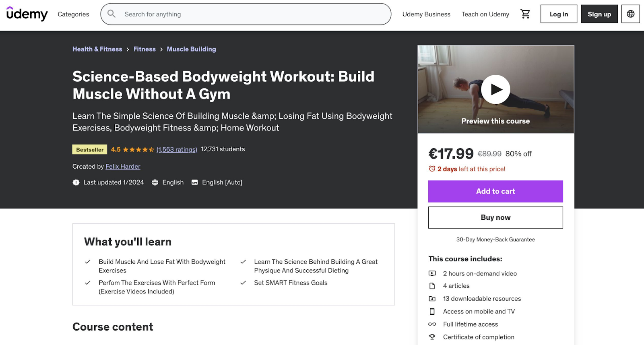The height and width of the screenshot is (345, 644).
Task: Sign up for an account
Action: pyautogui.click(x=599, y=14)
